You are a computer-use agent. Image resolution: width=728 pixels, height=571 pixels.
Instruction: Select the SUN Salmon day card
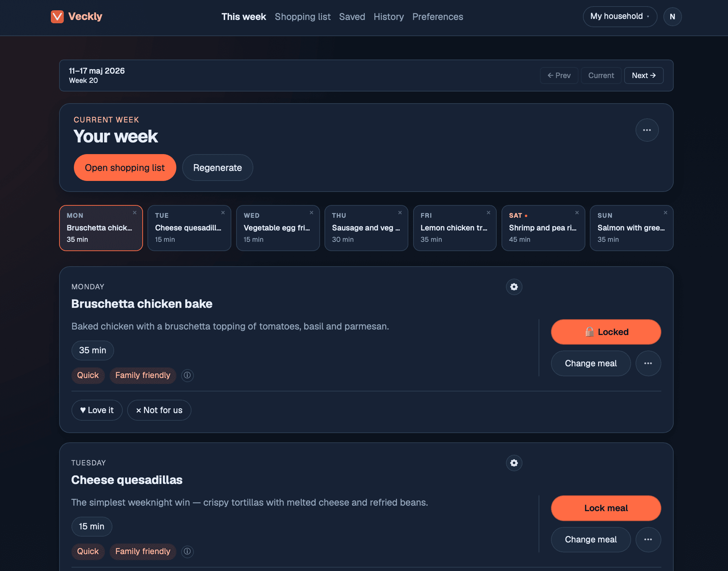(632, 228)
